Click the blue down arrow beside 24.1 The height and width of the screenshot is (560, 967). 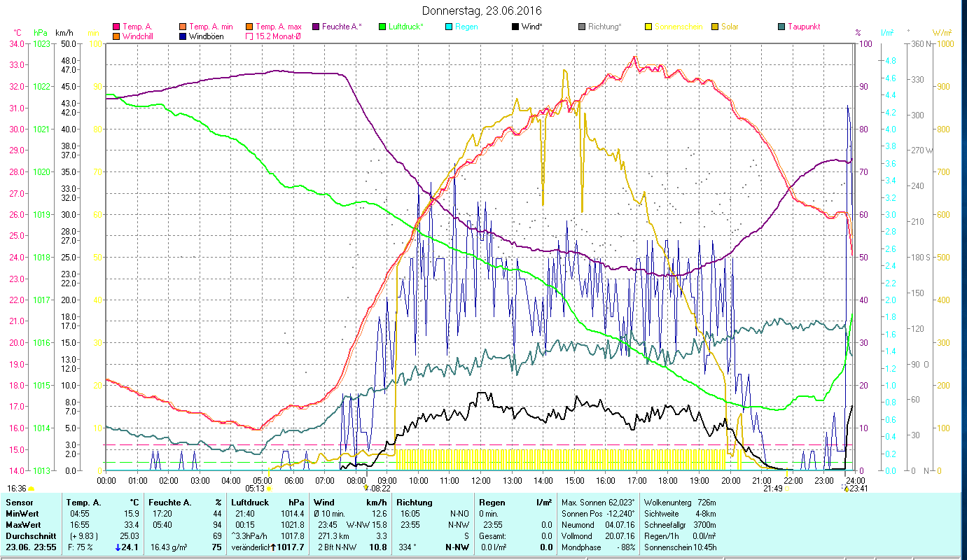[117, 547]
